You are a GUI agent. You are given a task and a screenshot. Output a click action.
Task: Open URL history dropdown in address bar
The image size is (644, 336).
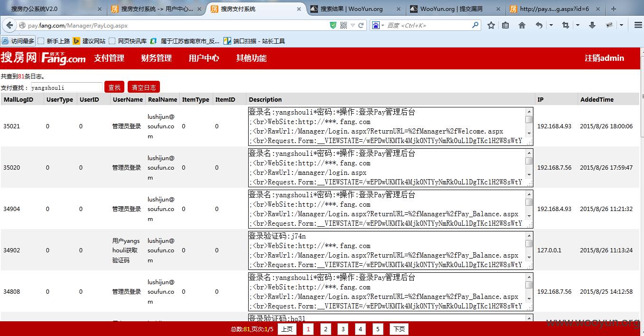(353, 25)
